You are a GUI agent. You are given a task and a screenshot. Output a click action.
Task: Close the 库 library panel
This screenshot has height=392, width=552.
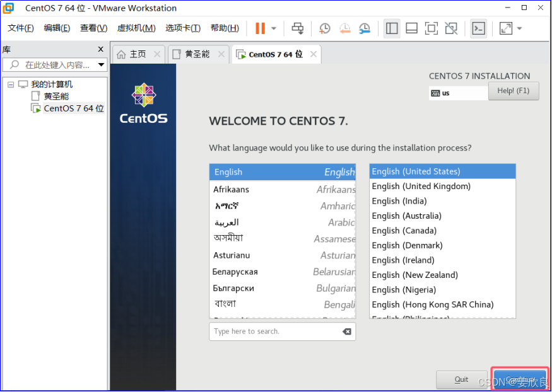tap(101, 49)
